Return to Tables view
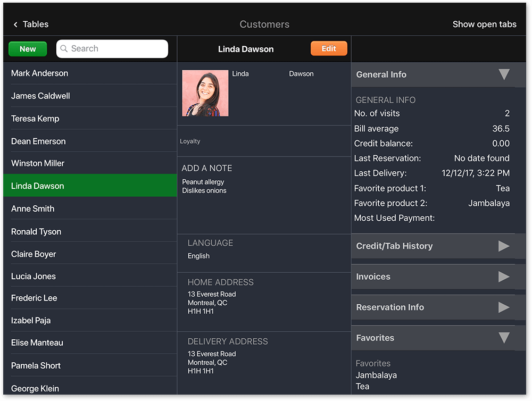The width and height of the screenshot is (532, 401). 30,24
